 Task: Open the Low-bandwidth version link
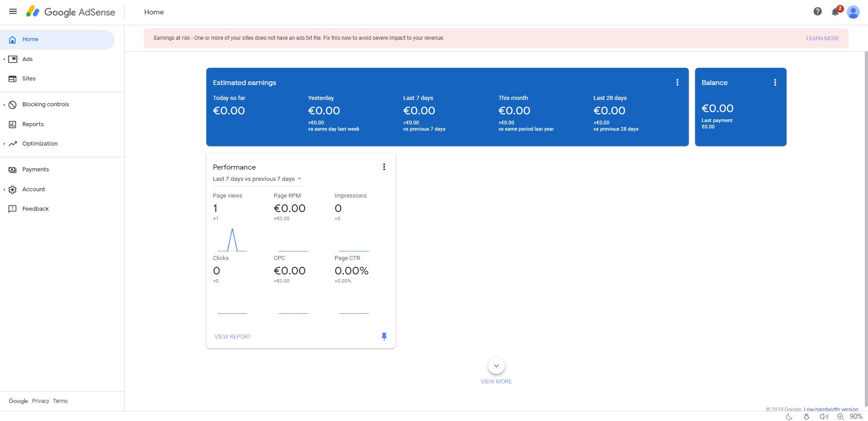(x=831, y=409)
